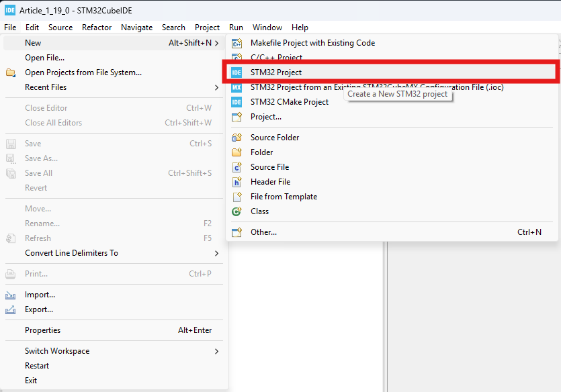Choose Restart in the File menu
The width and height of the screenshot is (561, 392).
37,366
